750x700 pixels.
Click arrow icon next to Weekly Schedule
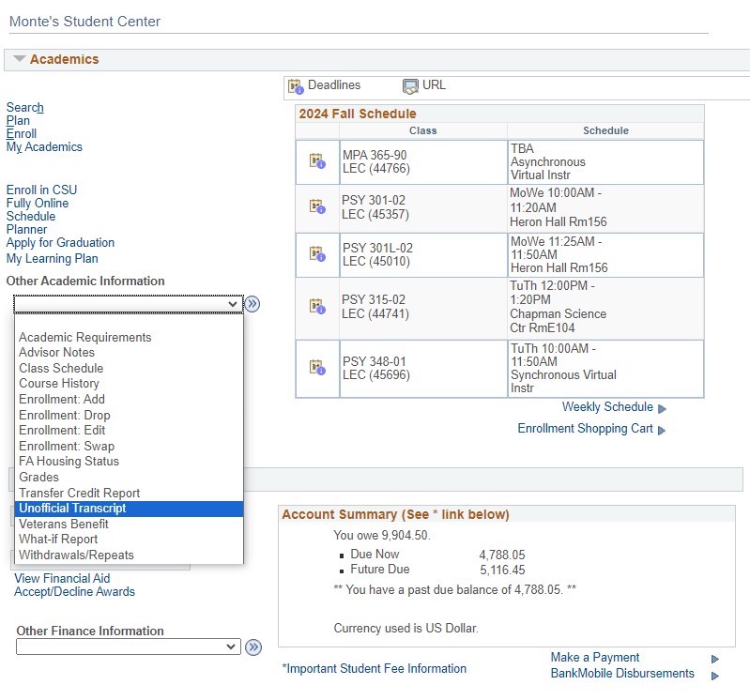tap(662, 409)
